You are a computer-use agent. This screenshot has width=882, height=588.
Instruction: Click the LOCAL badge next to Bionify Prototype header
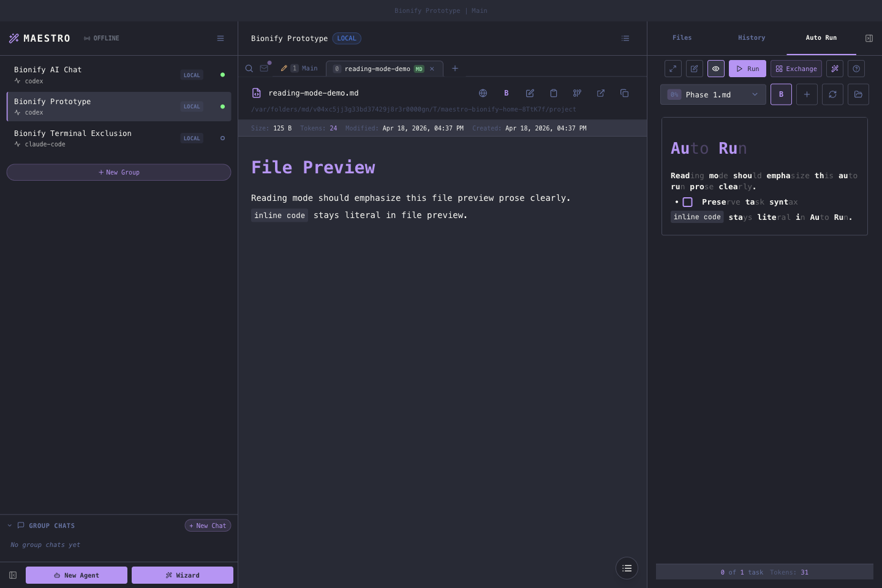tap(347, 38)
